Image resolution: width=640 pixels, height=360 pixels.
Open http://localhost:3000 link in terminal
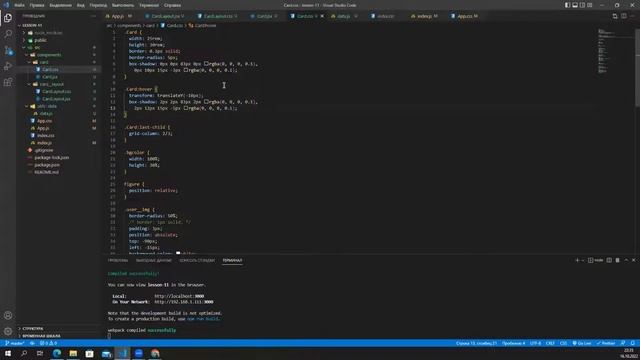pyautogui.click(x=179, y=296)
